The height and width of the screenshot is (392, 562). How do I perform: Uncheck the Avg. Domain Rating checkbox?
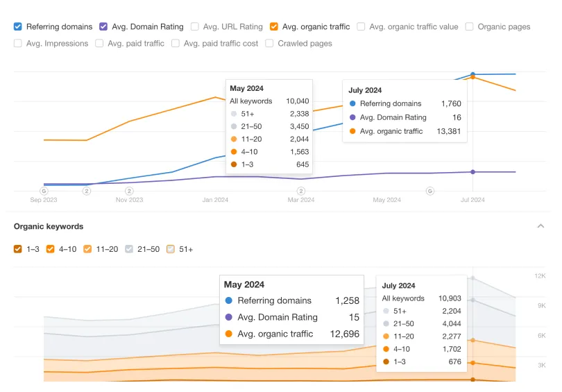(x=103, y=26)
